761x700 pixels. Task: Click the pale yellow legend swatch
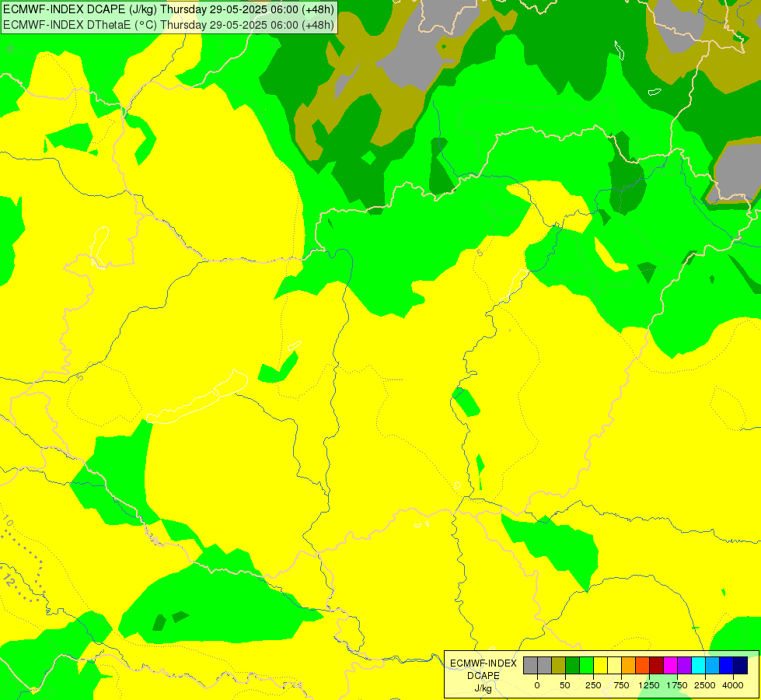(614, 665)
